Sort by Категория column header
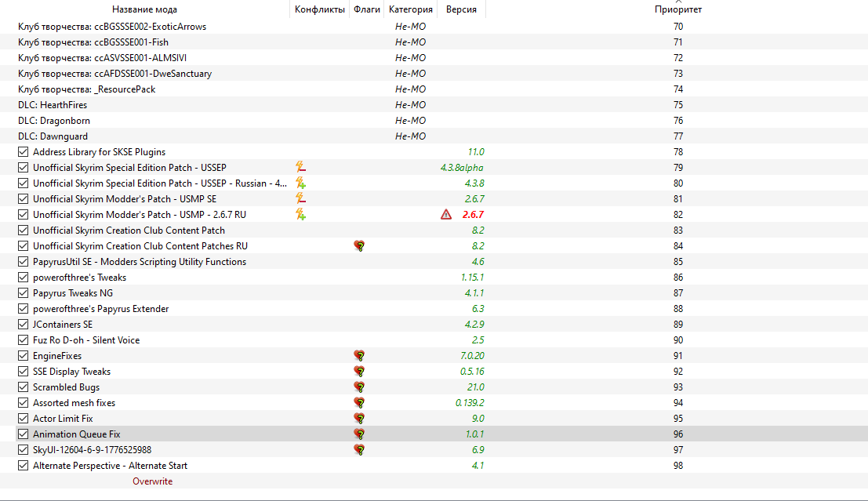Screen dimensions: 868x501 [411, 9]
